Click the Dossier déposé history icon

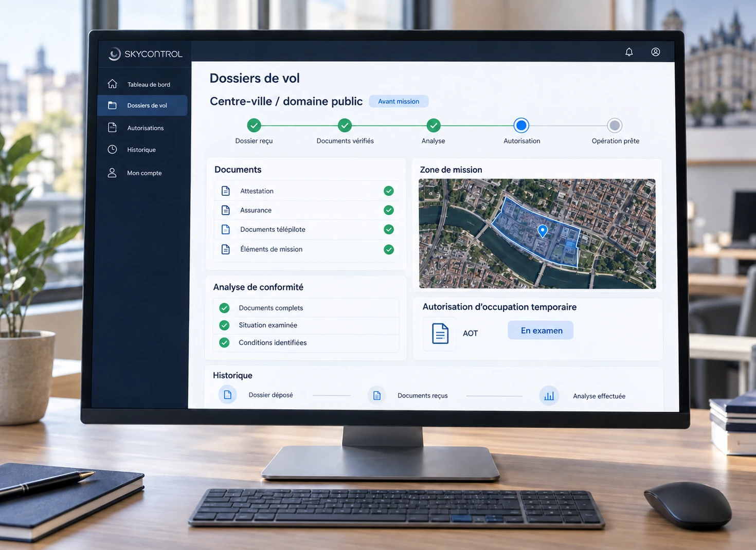click(228, 395)
